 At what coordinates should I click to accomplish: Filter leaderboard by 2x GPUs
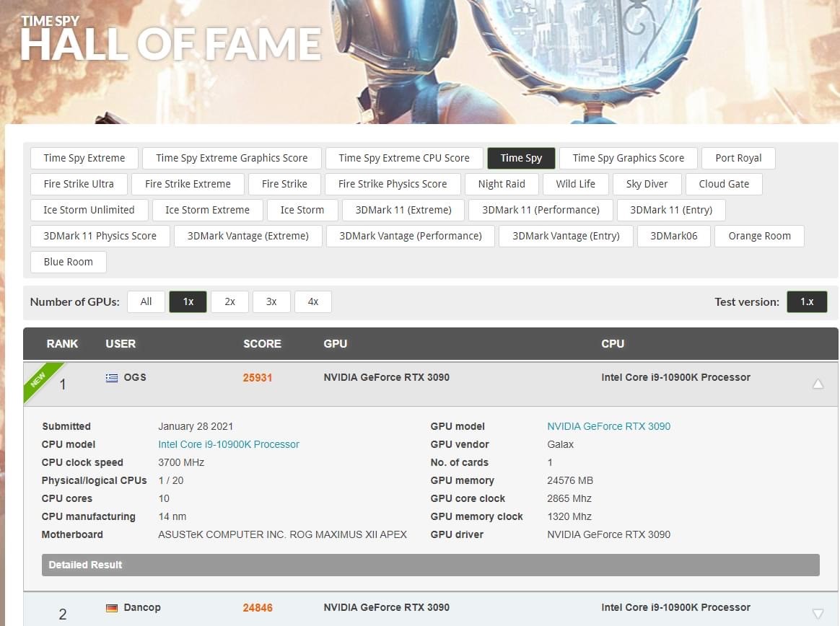pos(229,302)
